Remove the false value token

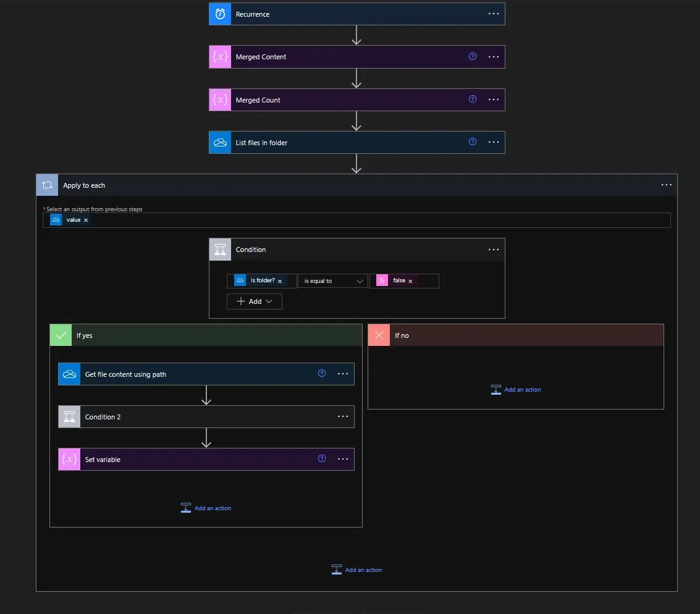pos(411,280)
